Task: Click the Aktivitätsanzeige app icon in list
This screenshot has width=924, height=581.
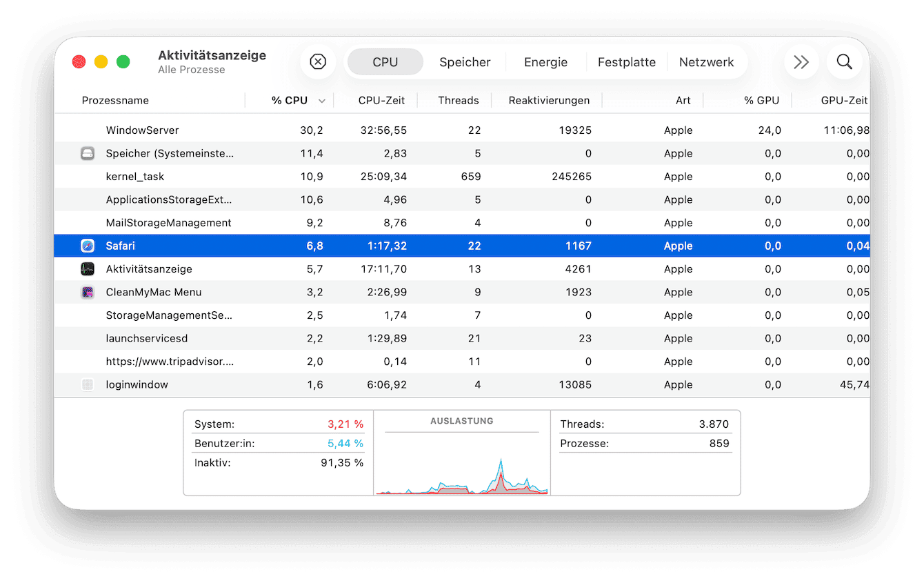Action: point(88,269)
